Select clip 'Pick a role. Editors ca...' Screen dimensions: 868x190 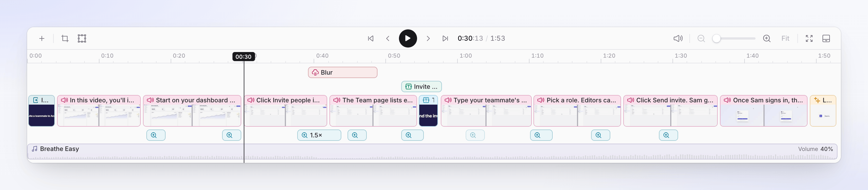point(577,111)
